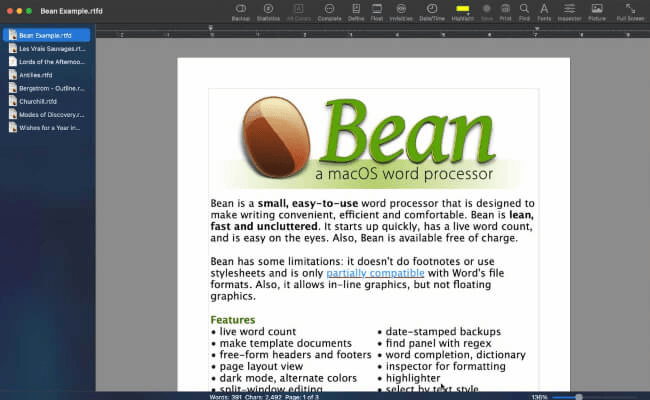This screenshot has height=400, width=650.
Task: Click the window title 'Bean Example.rtfd'
Action: tap(71, 11)
